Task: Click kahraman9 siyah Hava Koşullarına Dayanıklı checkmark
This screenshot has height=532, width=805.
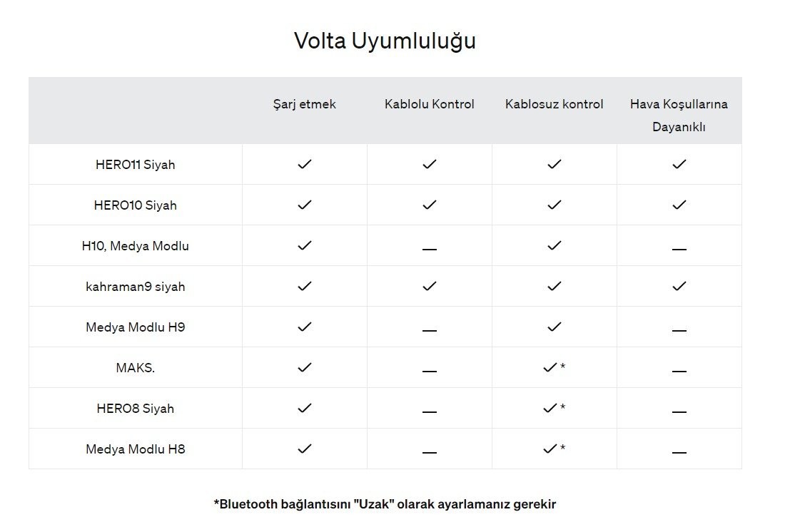Action: (679, 286)
